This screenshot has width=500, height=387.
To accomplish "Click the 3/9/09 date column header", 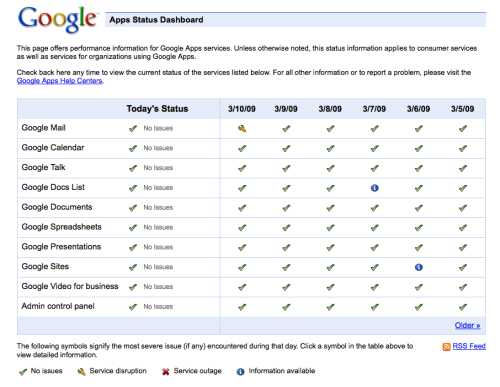I will click(x=286, y=109).
